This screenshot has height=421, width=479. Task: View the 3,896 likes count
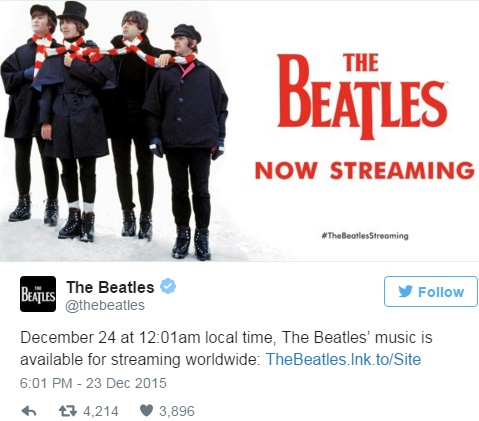coord(177,411)
